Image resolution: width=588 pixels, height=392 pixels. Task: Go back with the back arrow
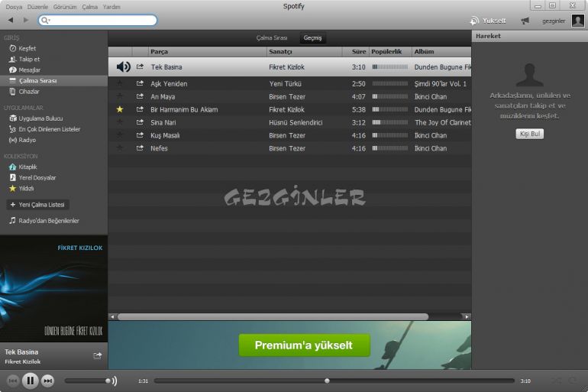(x=11, y=20)
